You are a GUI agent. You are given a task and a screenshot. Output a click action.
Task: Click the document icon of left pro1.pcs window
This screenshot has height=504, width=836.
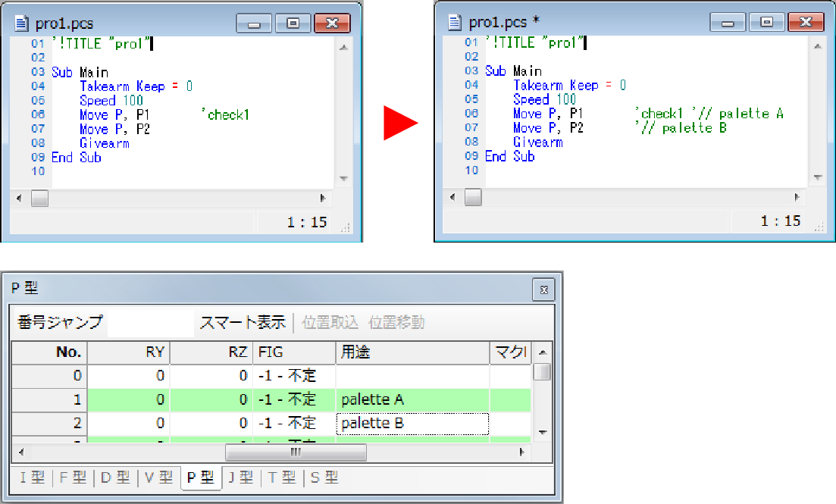pyautogui.click(x=22, y=23)
